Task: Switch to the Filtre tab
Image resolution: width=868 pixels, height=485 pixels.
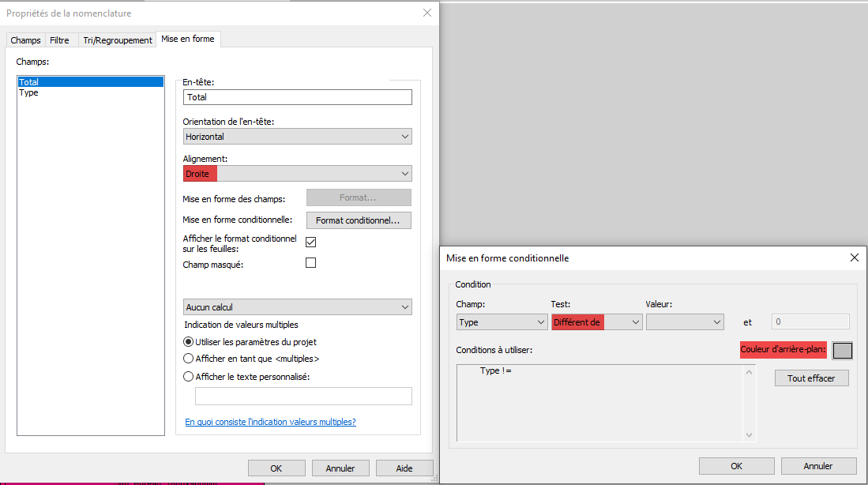Action: click(59, 40)
